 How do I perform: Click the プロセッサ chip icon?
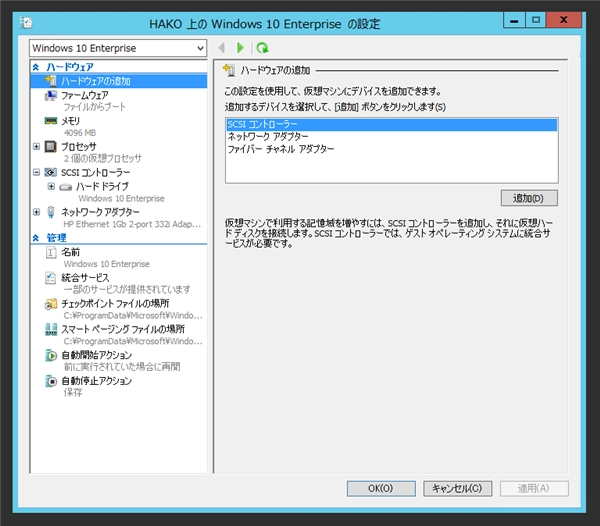[51, 147]
